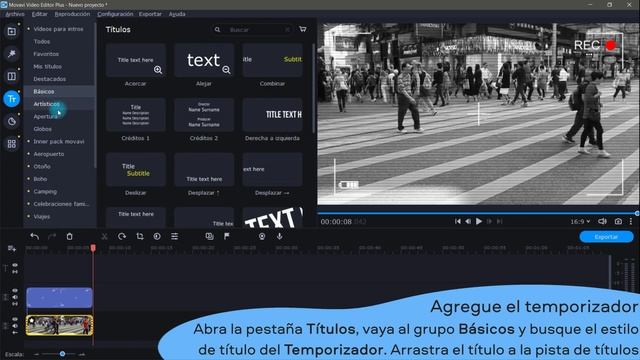
Task: Open the 16:9 aspect ratio dropdown
Action: (580, 221)
